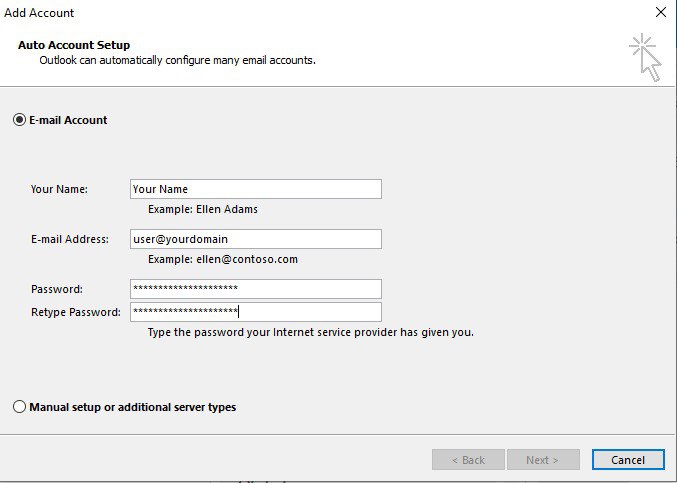The image size is (677, 483).
Task: Close the Add Account dialog window
Action: pos(660,13)
